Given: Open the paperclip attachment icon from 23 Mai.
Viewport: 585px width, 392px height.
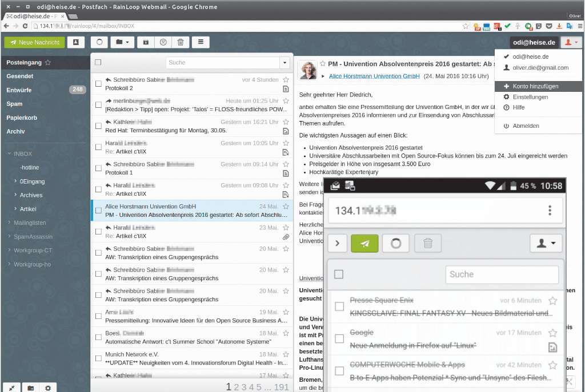Looking at the screenshot, I should point(286,237).
